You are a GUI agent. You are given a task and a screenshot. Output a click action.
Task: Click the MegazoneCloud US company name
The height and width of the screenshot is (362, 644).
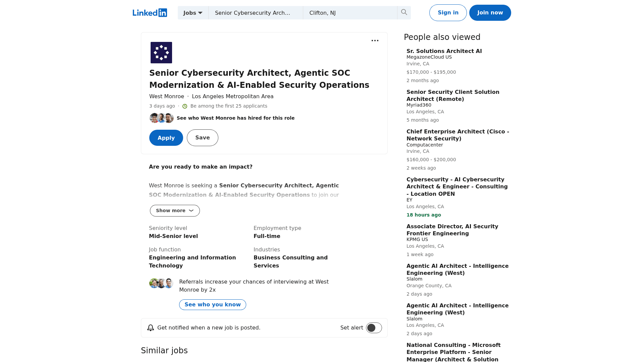click(429, 57)
